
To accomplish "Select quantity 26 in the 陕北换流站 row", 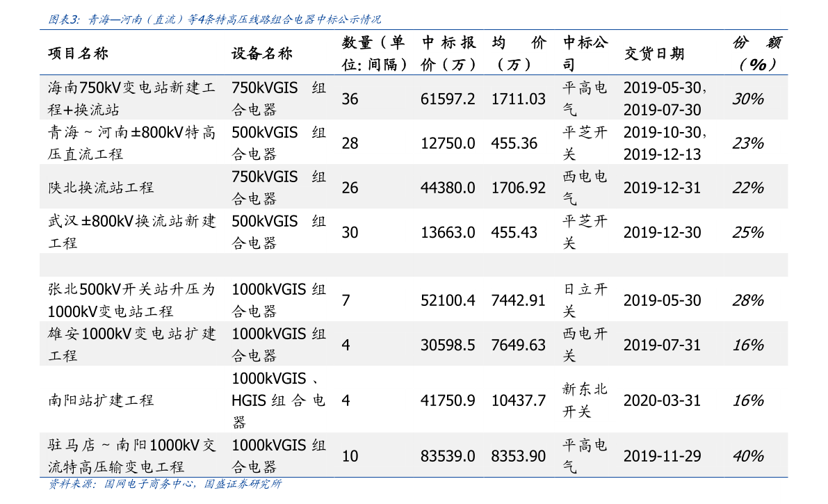I will [x=350, y=188].
